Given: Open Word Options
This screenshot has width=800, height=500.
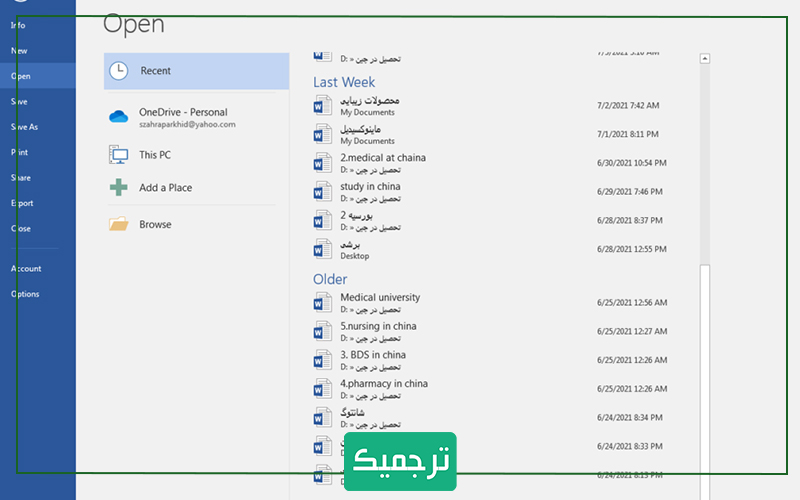Looking at the screenshot, I should point(24,294).
